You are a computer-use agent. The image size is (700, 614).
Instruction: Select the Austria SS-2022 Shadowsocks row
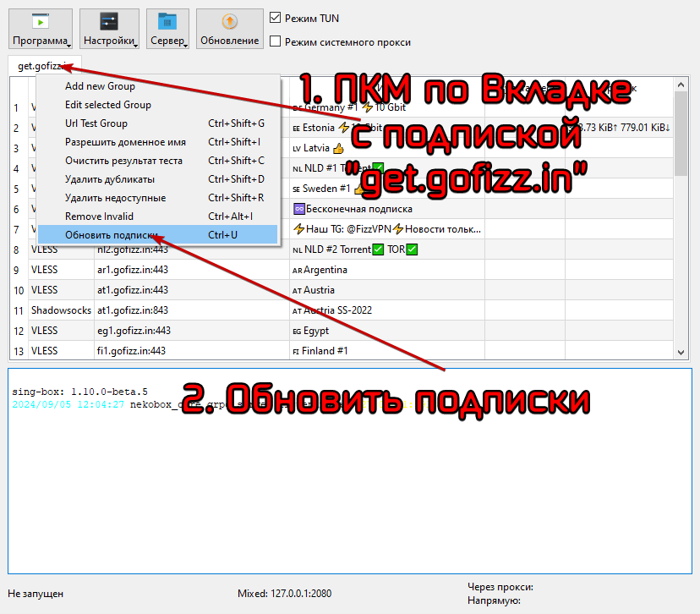click(x=338, y=310)
